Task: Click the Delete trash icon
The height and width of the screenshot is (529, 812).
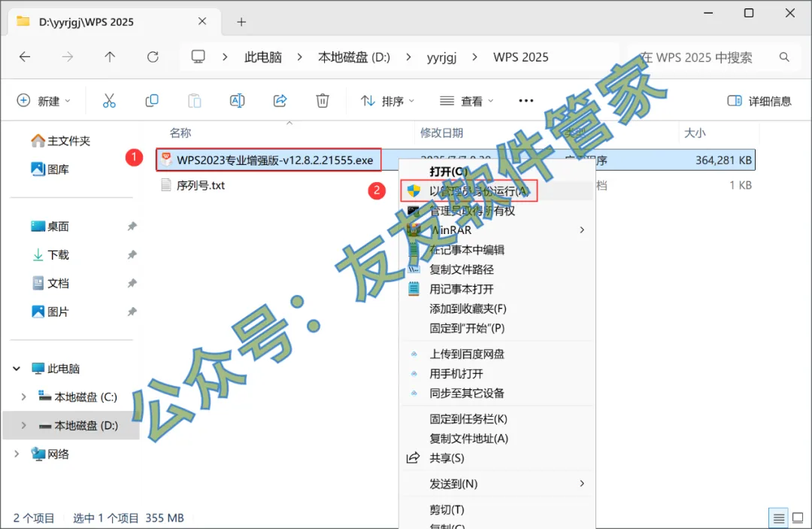Action: (323, 101)
